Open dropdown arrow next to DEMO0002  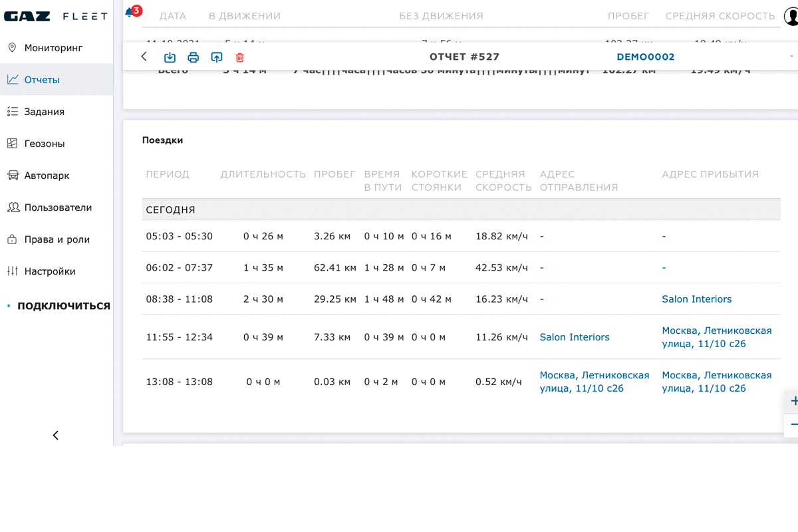(x=791, y=57)
